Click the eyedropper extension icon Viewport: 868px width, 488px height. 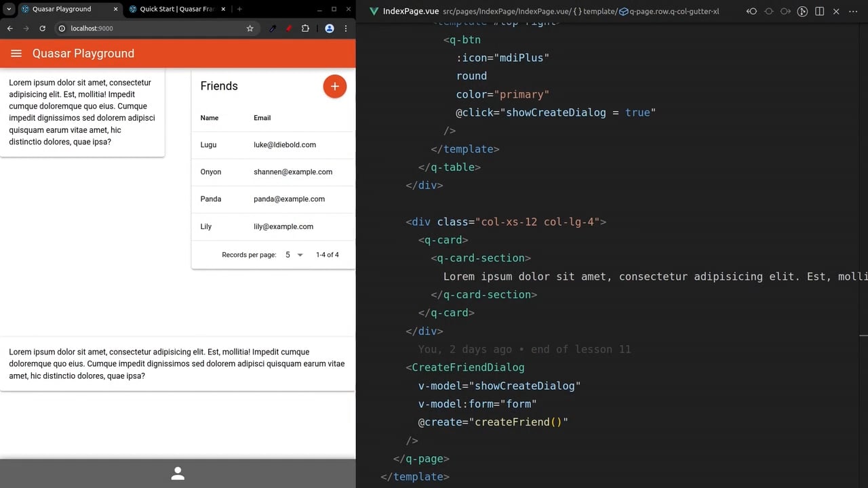273,28
